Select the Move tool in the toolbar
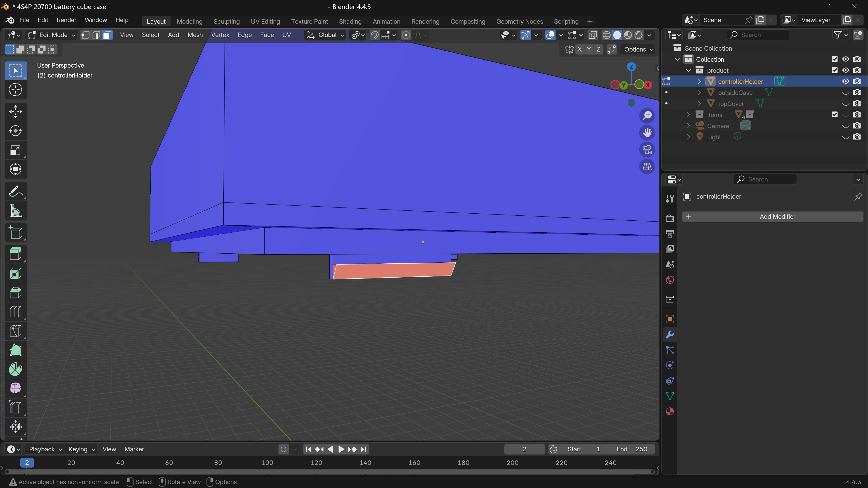868x488 pixels. [x=16, y=111]
